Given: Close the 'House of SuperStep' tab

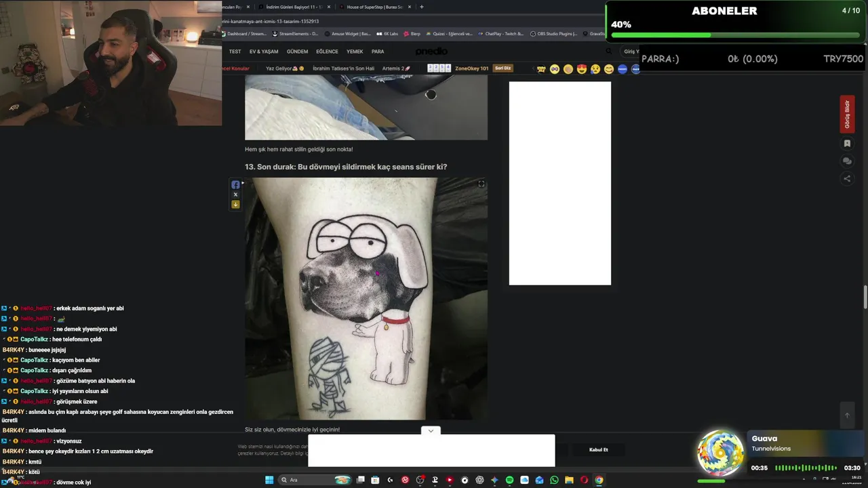Looking at the screenshot, I should [x=410, y=7].
